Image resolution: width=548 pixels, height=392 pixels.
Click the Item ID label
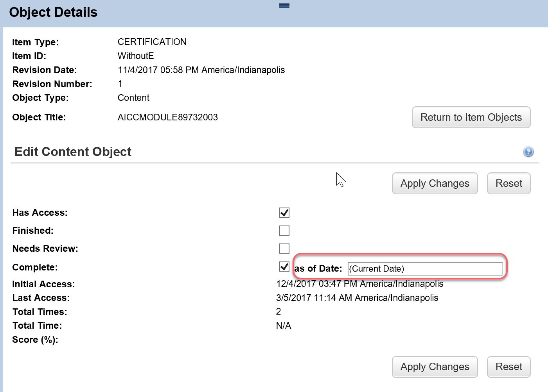tap(29, 56)
